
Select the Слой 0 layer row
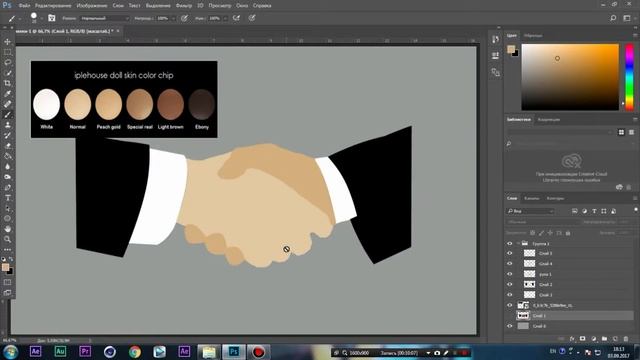click(570, 326)
